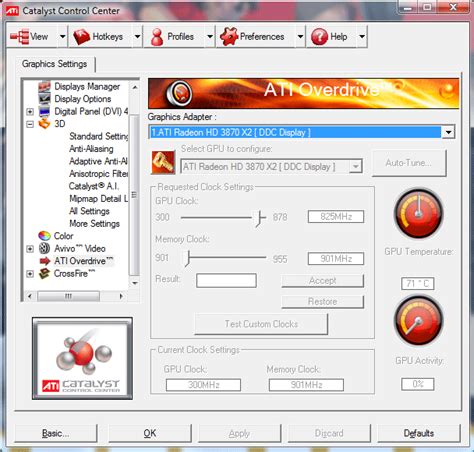Click the GPU Activity gauge
The image size is (474, 452).
[419, 321]
